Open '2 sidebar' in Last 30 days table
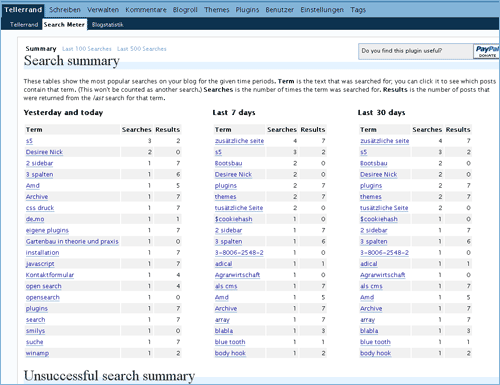Image resolution: width=500 pixels, height=385 pixels. click(x=374, y=230)
